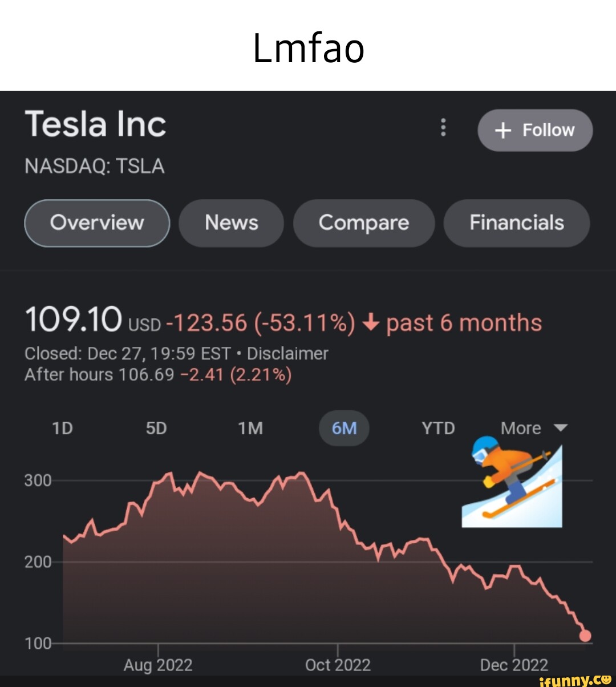Switch to the News tab
This screenshot has height=687, width=616.
tap(231, 223)
